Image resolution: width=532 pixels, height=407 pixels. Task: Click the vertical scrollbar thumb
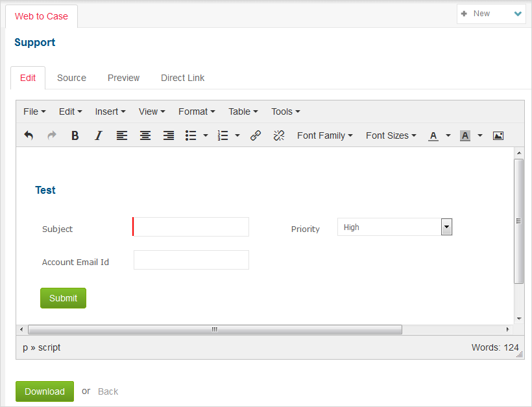(519, 221)
